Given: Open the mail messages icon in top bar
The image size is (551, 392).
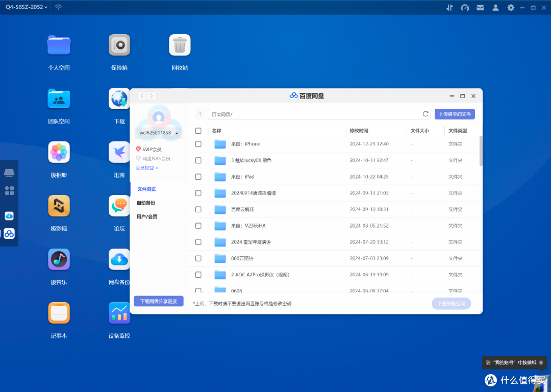Looking at the screenshot, I should pyautogui.click(x=480, y=7).
